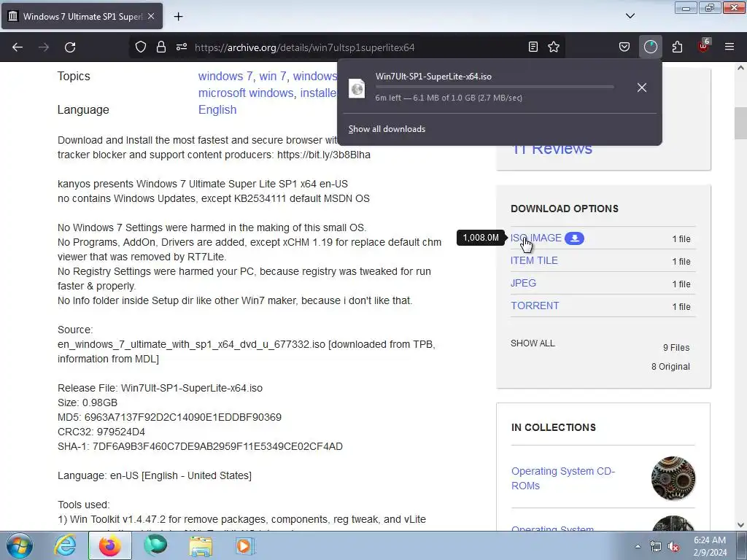Viewport: 747px width, 560px height.
Task: Click scrollbar down arrow
Action: coord(740,525)
